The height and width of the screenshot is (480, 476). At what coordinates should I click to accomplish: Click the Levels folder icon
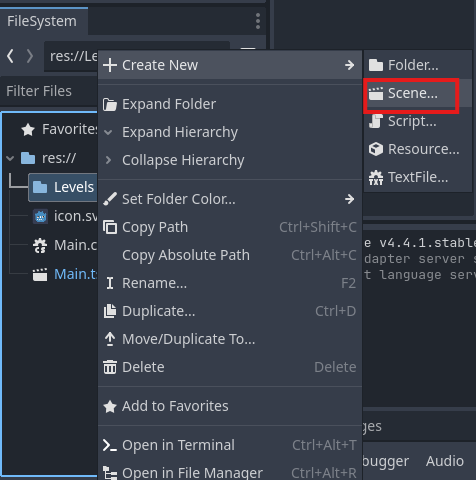[40, 187]
